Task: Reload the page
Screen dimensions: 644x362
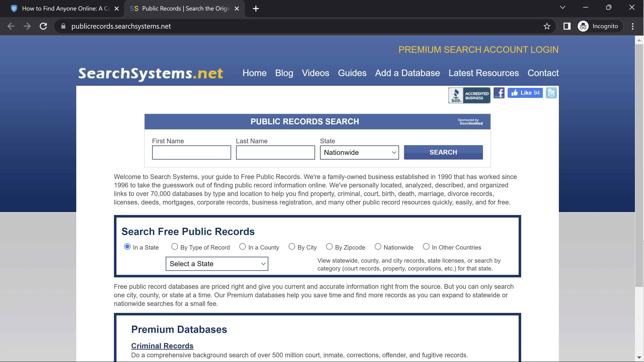Action: coord(43,26)
